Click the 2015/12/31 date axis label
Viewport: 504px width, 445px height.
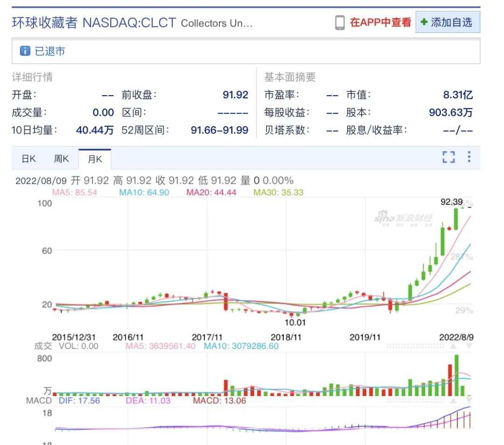point(74,337)
